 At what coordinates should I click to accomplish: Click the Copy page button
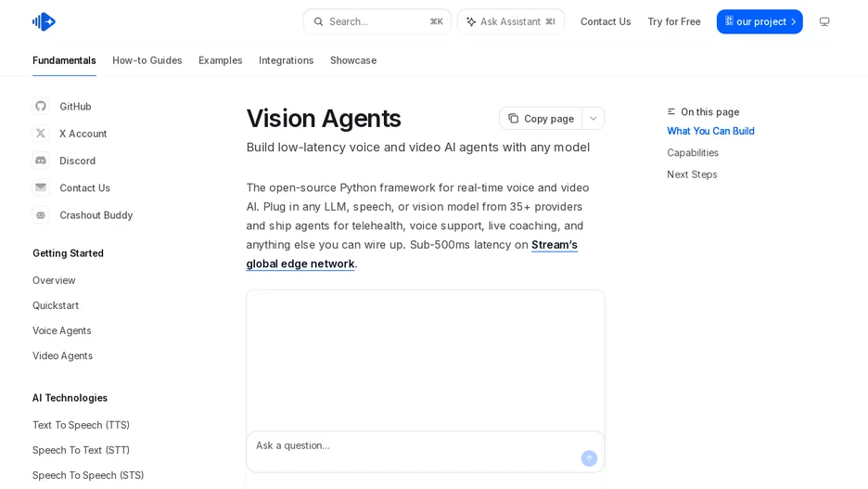click(541, 119)
